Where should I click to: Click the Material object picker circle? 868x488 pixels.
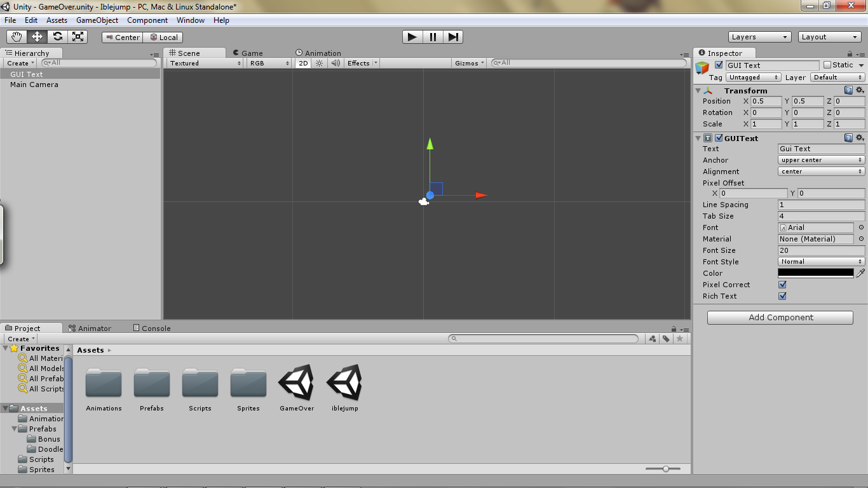(x=861, y=239)
